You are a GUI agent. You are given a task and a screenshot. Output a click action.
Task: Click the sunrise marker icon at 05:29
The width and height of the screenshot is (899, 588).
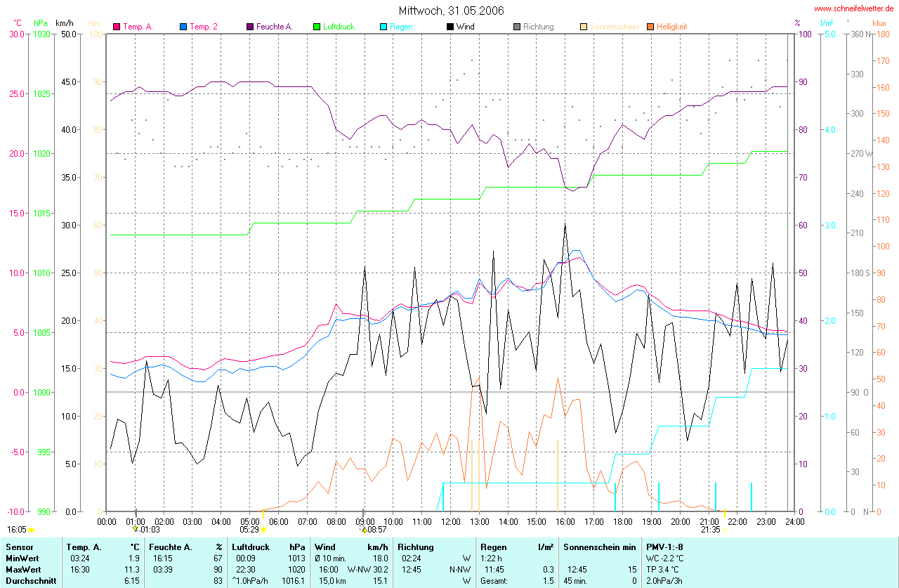pos(263,530)
